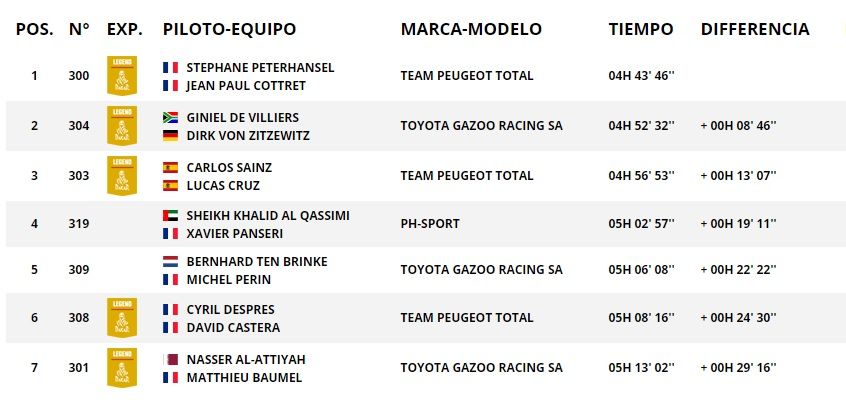Click car number 309 in fifth row

tap(79, 270)
